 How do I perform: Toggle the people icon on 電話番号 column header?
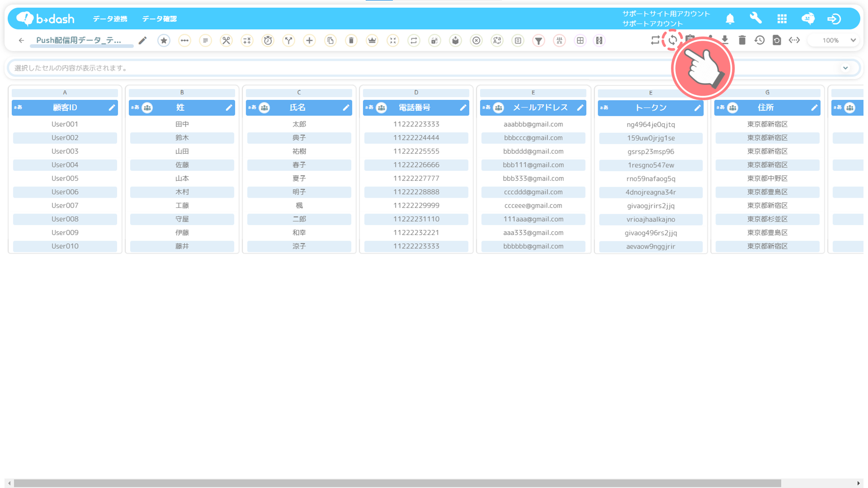(x=381, y=108)
